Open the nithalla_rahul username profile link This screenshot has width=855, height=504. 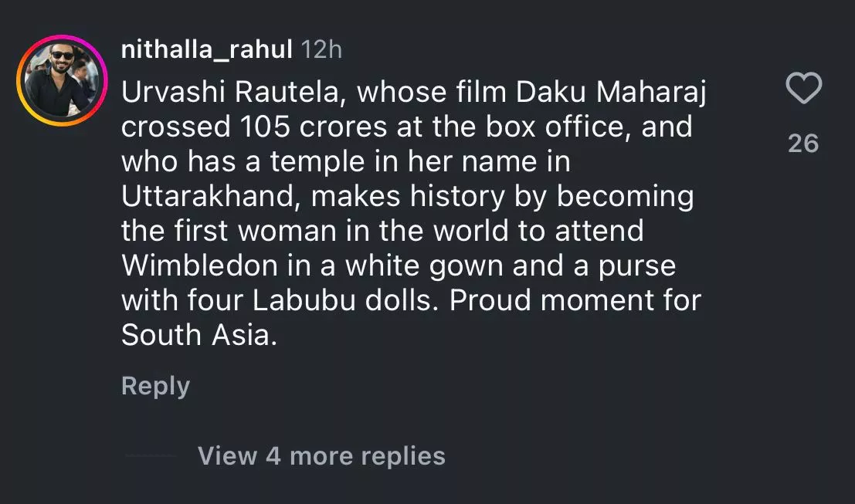[x=206, y=50]
